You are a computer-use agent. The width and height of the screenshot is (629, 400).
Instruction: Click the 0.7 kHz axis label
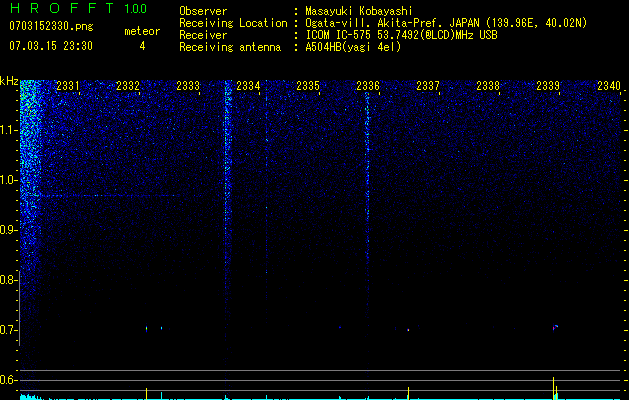tap(8, 330)
